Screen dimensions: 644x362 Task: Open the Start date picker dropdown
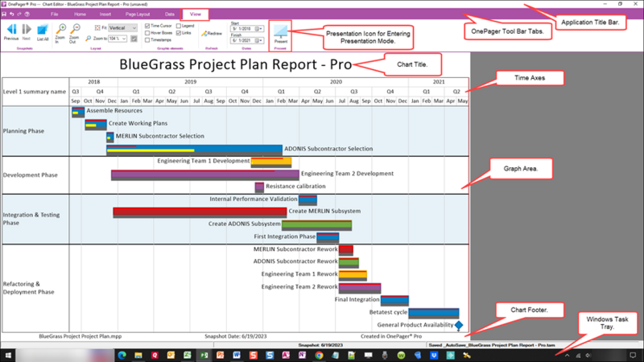[x=258, y=29]
